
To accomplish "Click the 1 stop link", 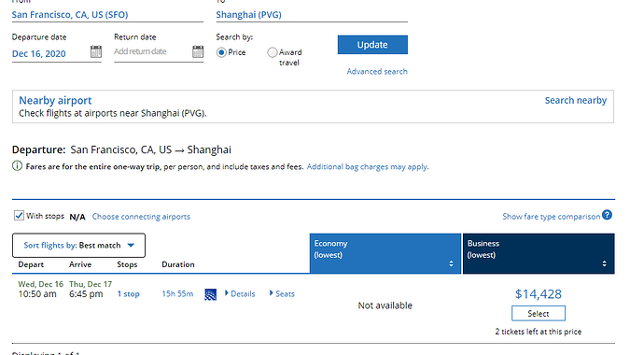I will coord(129,294).
